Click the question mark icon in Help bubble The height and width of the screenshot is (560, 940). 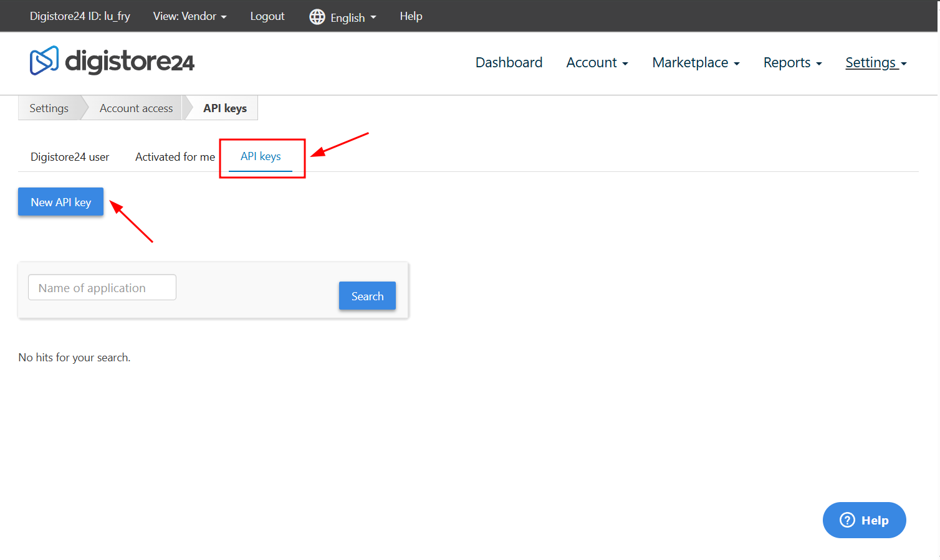click(x=847, y=520)
